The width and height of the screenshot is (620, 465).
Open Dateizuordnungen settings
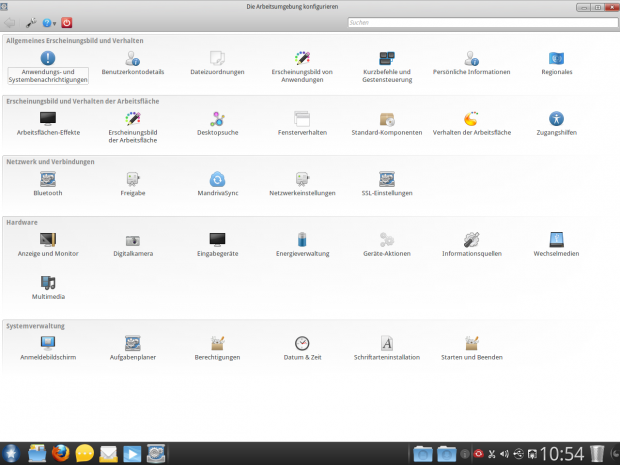click(217, 63)
